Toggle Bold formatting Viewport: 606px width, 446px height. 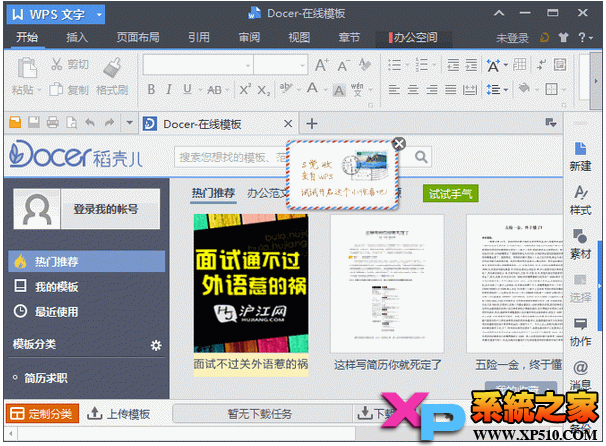tap(151, 90)
